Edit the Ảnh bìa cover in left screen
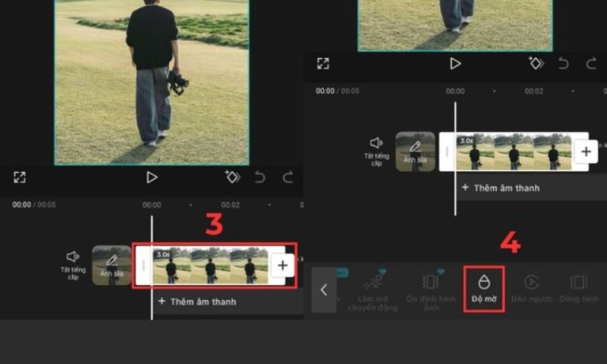The image size is (607, 364). click(111, 265)
